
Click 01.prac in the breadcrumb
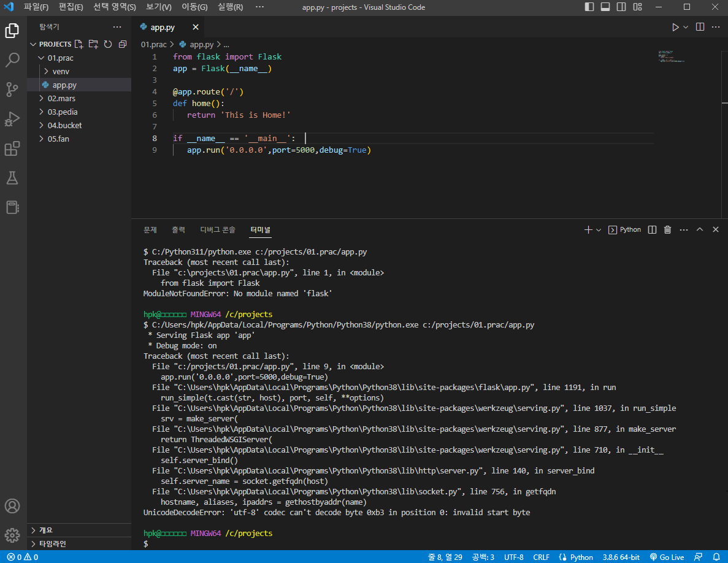click(154, 45)
